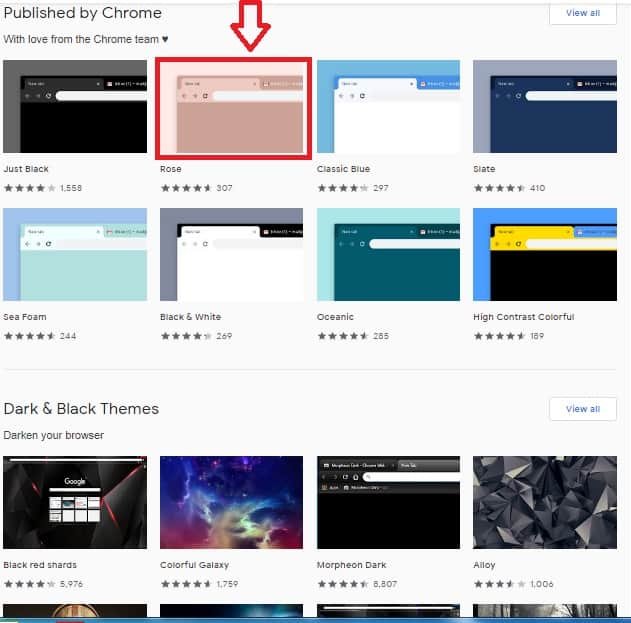Open the High Contrast Colorful thumbnail
The image size is (631, 623).
click(545, 254)
